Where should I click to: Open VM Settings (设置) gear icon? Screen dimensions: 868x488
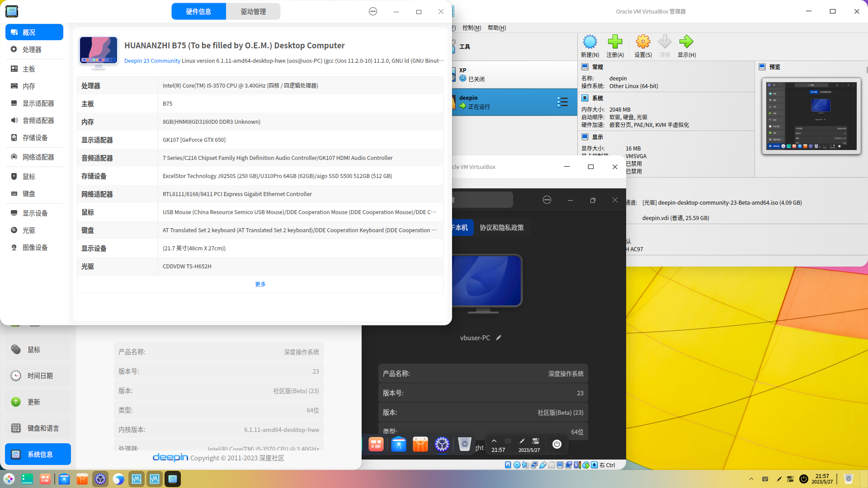click(x=643, y=42)
